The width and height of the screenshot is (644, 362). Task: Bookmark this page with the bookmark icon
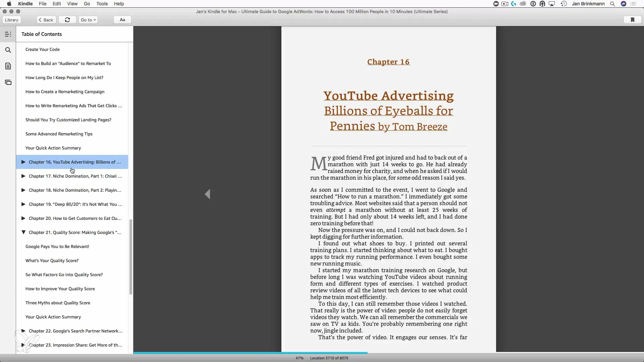(632, 20)
